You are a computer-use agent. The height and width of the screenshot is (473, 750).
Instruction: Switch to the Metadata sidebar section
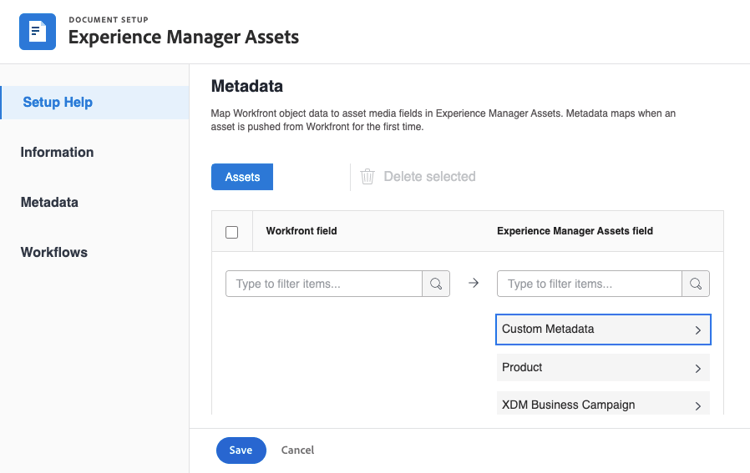(49, 202)
